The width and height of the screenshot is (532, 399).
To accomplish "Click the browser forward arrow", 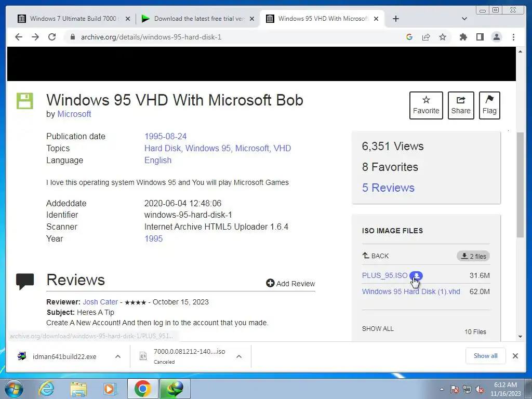I will [x=35, y=37].
